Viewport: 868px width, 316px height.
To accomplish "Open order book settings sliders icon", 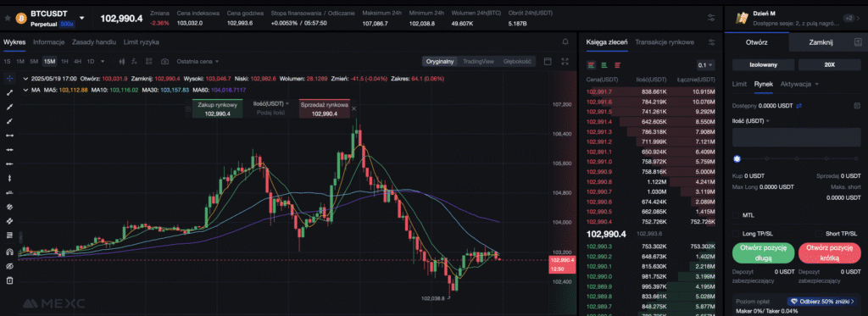I will [x=711, y=42].
